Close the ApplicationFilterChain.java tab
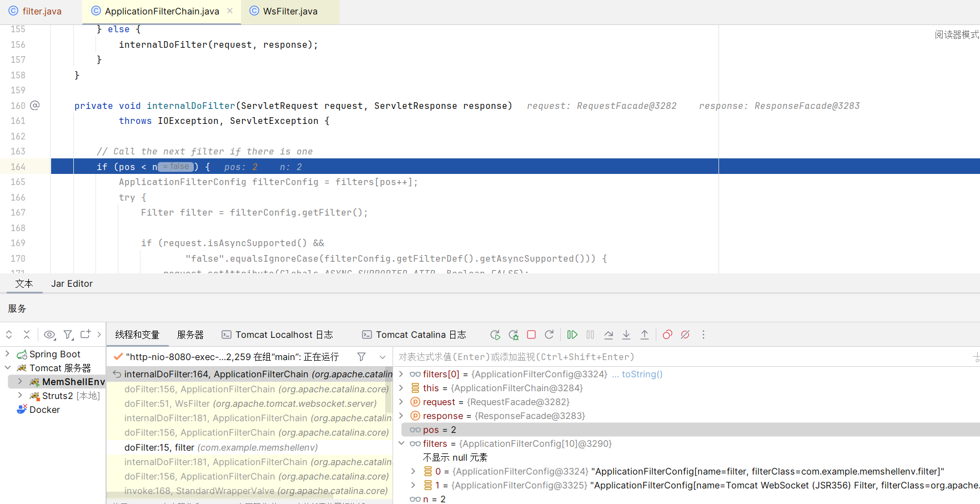980x504 pixels. tap(230, 11)
